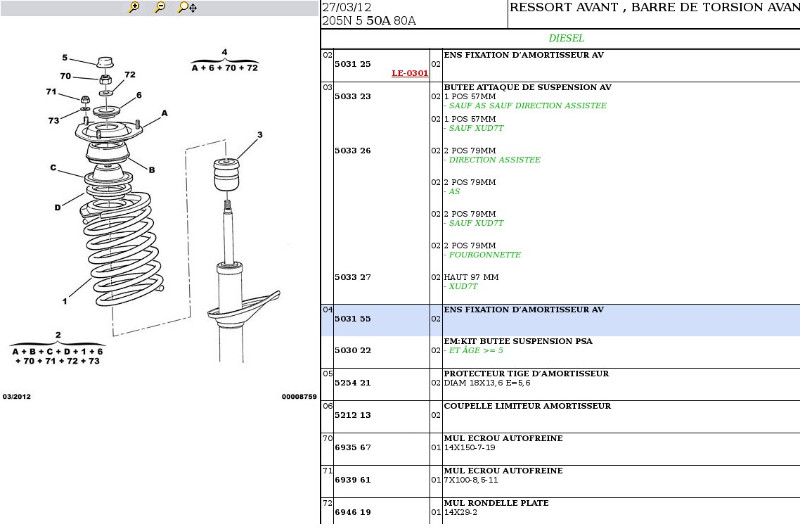
Task: Click part number 5030 22
Action: tap(352, 350)
